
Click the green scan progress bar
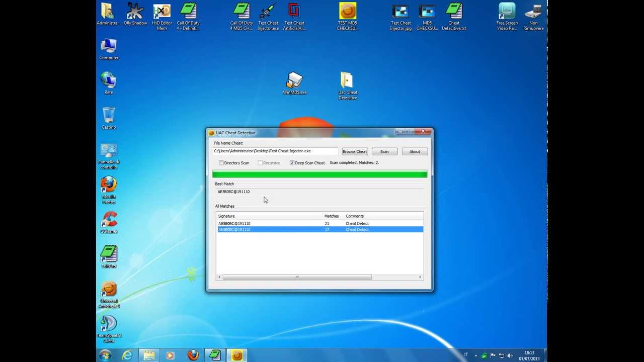[320, 174]
